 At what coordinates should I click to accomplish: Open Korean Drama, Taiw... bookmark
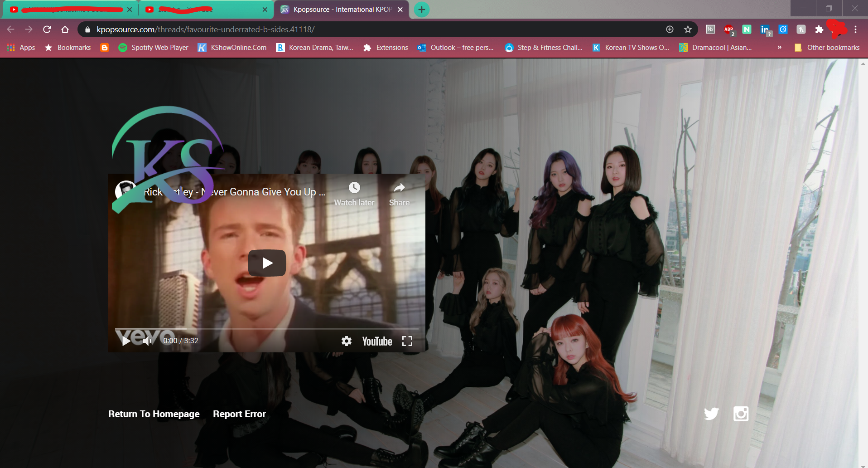coord(315,48)
